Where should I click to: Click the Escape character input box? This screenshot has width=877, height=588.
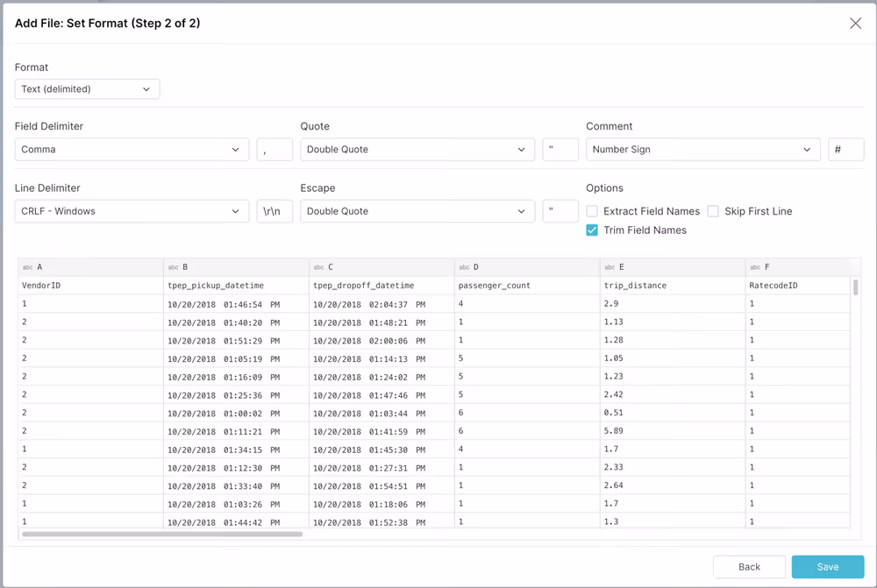(x=560, y=211)
